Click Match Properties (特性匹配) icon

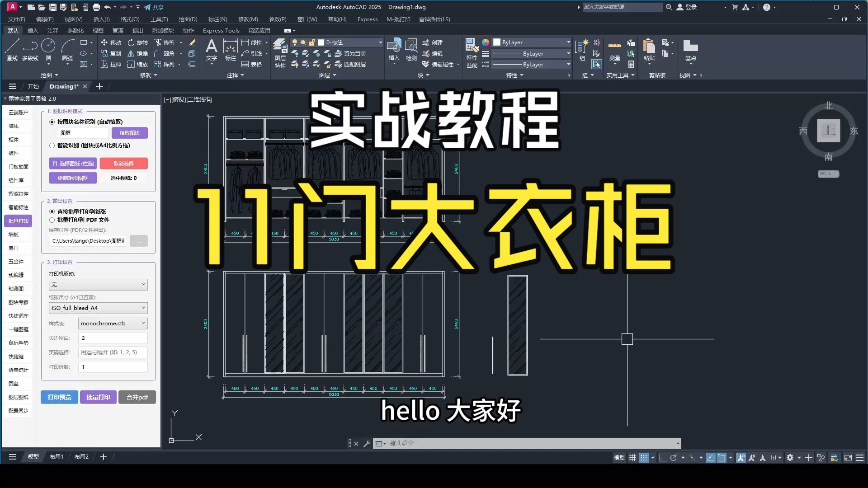pyautogui.click(x=472, y=53)
